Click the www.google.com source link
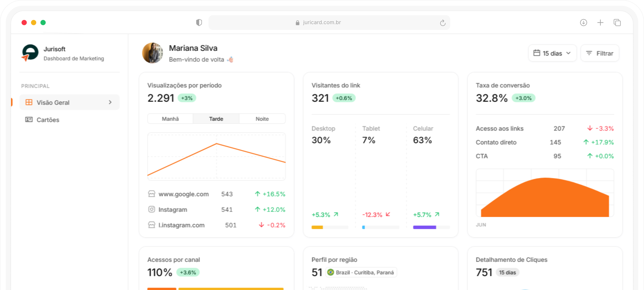Image resolution: width=644 pixels, height=290 pixels. pyautogui.click(x=184, y=194)
